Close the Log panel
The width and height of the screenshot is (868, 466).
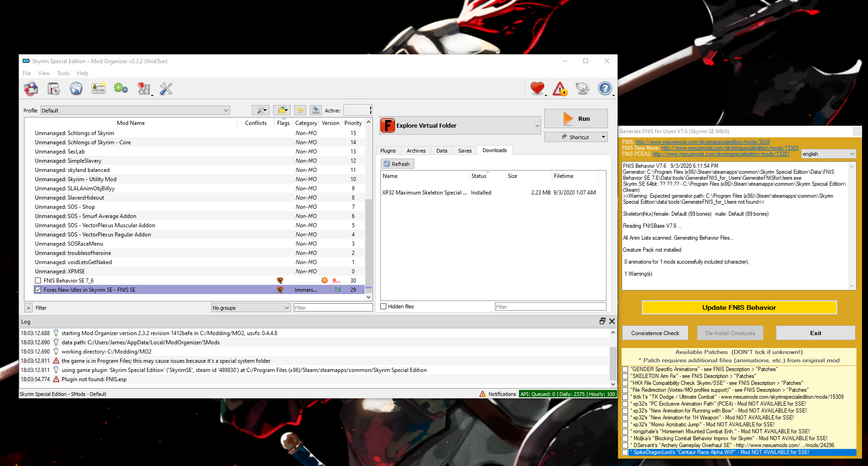pyautogui.click(x=612, y=321)
